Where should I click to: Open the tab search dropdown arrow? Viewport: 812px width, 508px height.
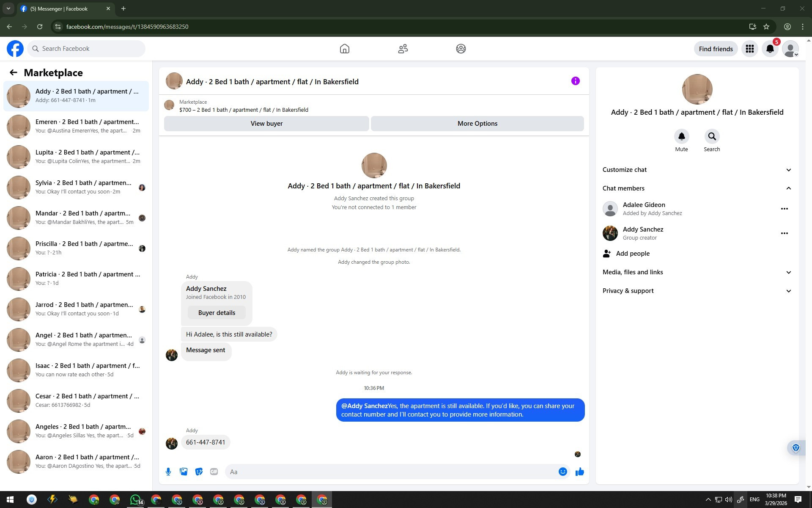[8, 8]
